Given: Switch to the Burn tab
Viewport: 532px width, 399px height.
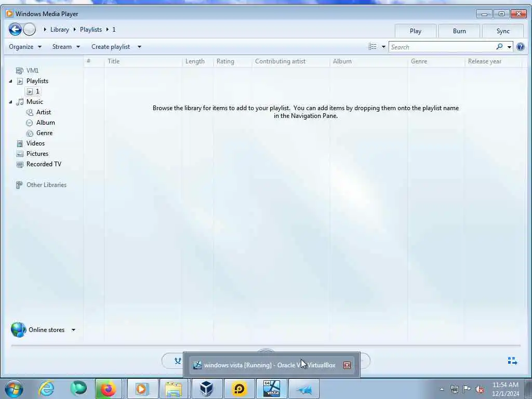Looking at the screenshot, I should (459, 31).
